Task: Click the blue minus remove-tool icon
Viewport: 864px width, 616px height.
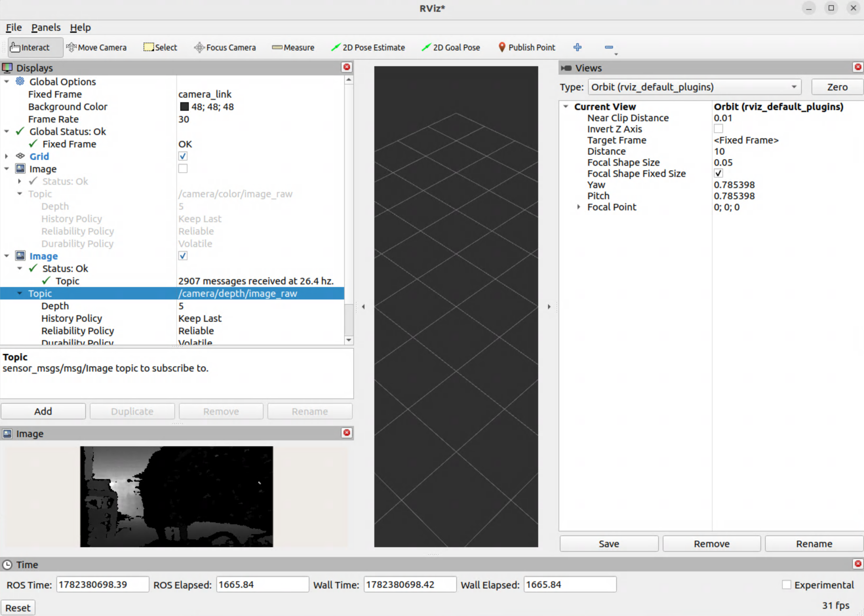Action: pyautogui.click(x=609, y=47)
